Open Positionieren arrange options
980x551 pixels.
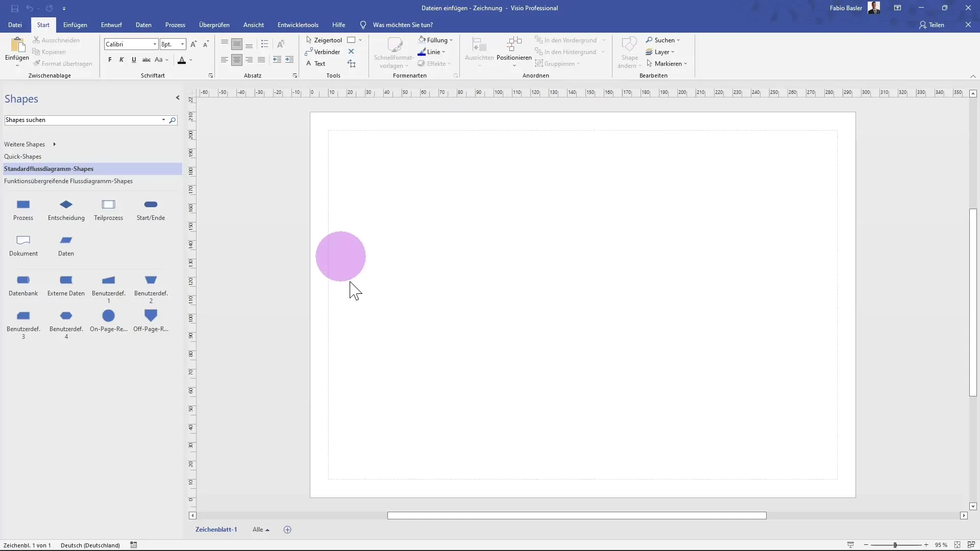pos(514,52)
